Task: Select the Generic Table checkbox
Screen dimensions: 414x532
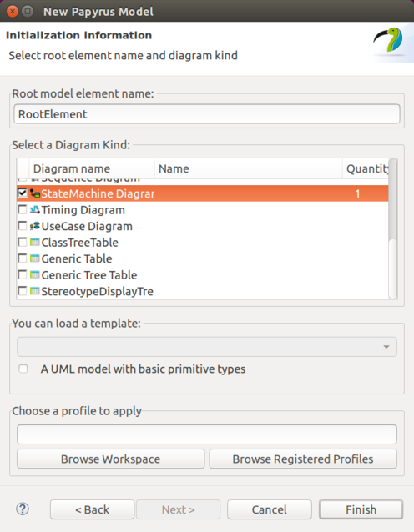Action: click(x=23, y=258)
